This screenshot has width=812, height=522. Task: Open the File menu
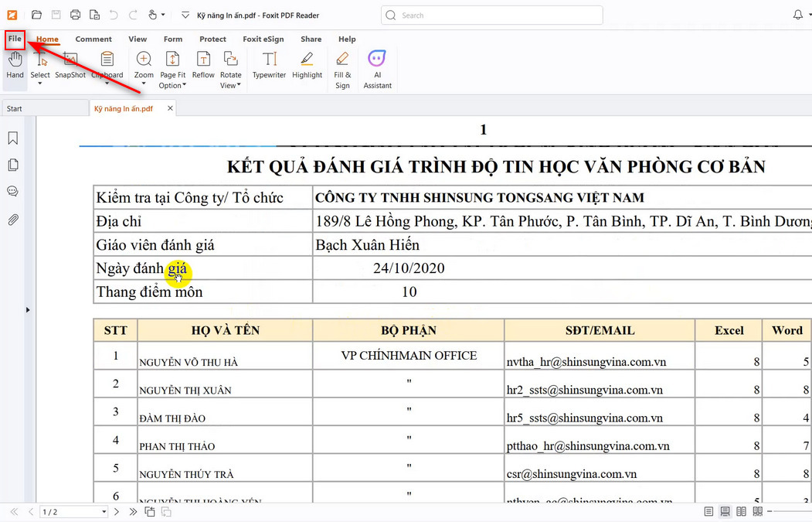tap(15, 39)
